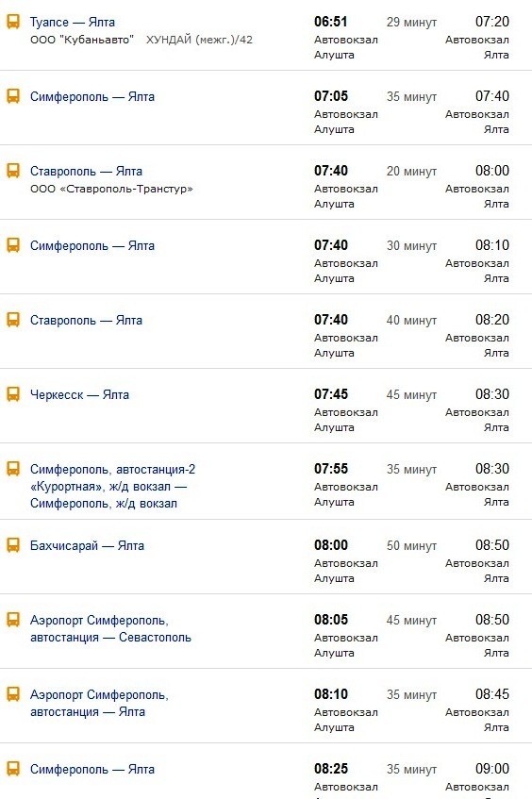Open Ставрополь — Ялта with 20 минут trip
The image size is (532, 799).
86,171
